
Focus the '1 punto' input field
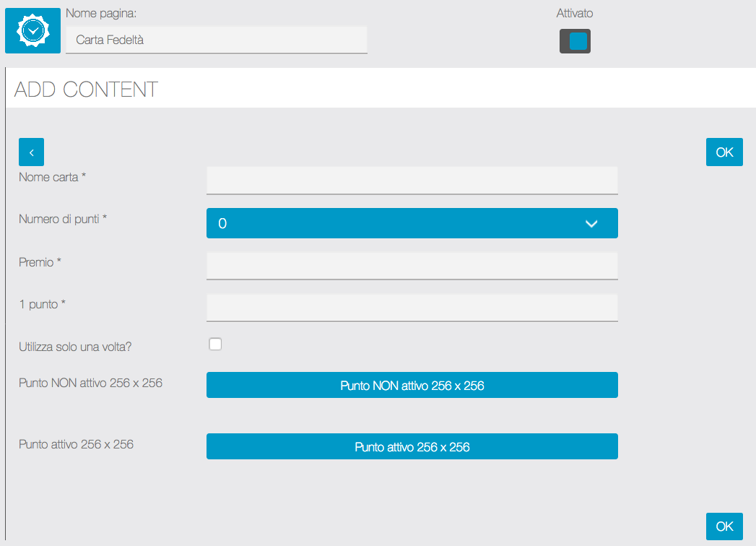pos(412,307)
